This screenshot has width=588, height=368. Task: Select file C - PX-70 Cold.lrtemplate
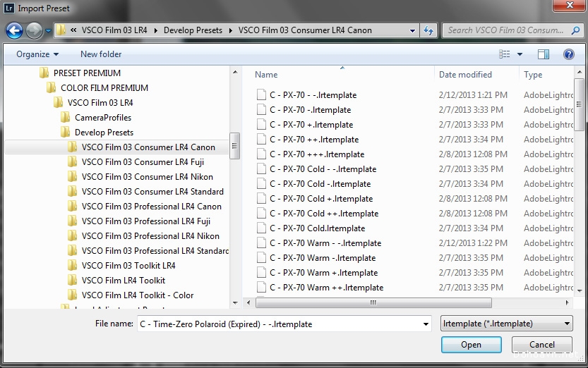317,228
